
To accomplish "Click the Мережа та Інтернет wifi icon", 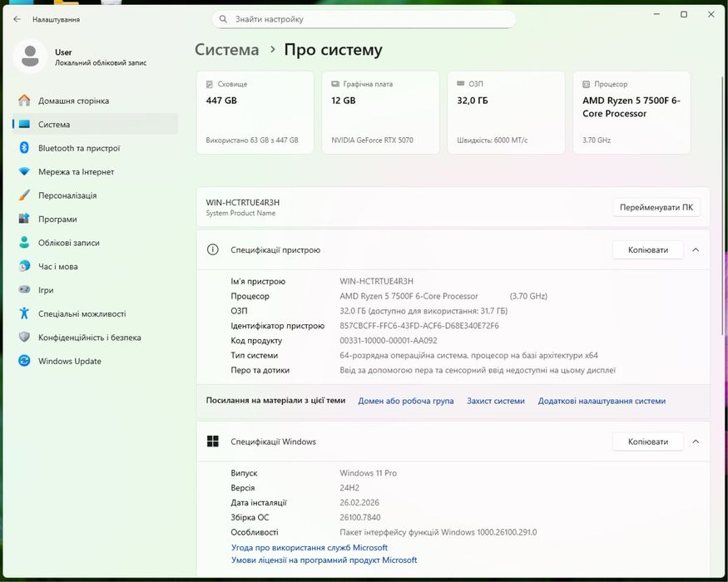I will click(x=24, y=171).
